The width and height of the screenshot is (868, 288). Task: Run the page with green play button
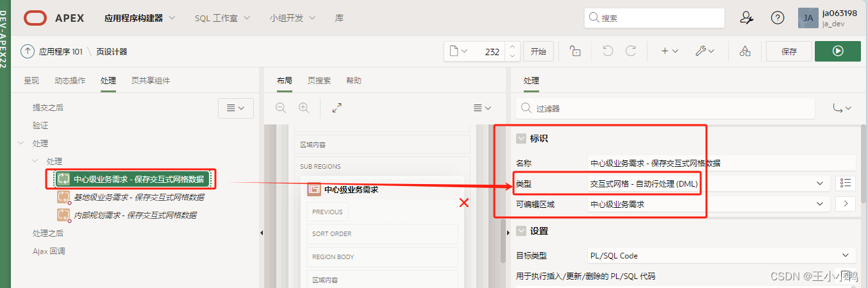838,51
